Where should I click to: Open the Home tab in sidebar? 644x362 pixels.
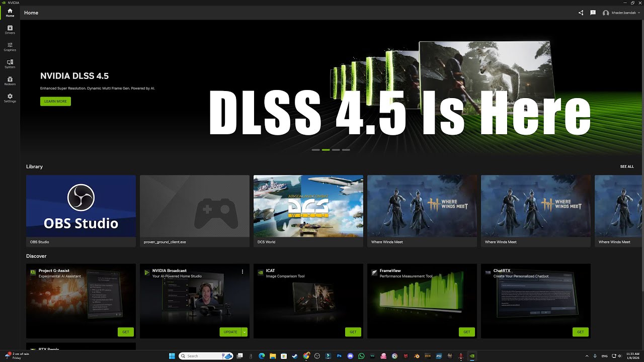pyautogui.click(x=10, y=13)
